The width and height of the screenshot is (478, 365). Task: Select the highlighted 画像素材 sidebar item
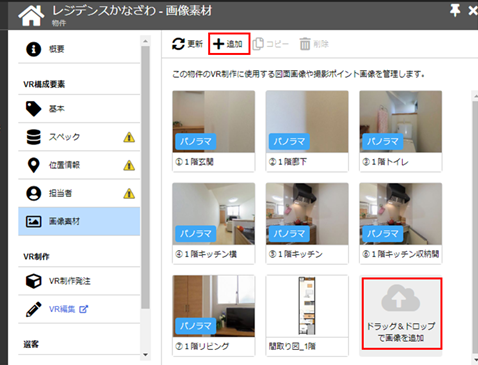(79, 221)
